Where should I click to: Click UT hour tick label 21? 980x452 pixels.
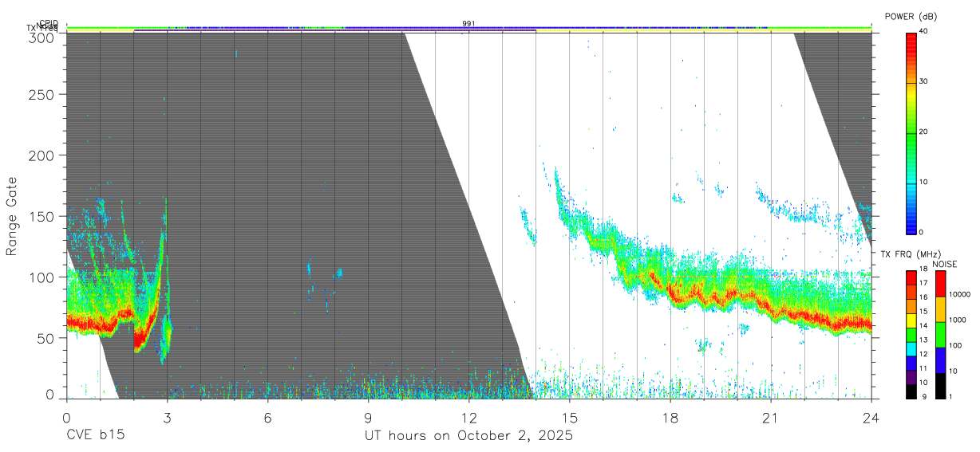[x=770, y=418]
